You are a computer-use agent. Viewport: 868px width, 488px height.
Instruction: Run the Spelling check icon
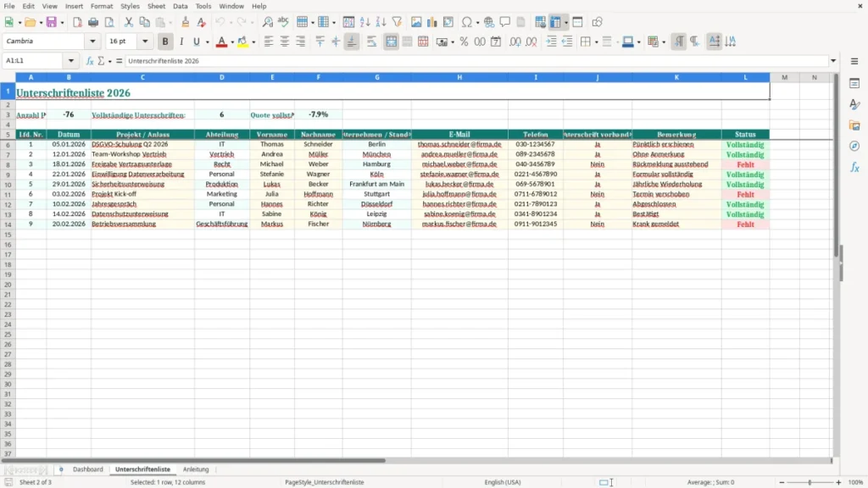283,22
